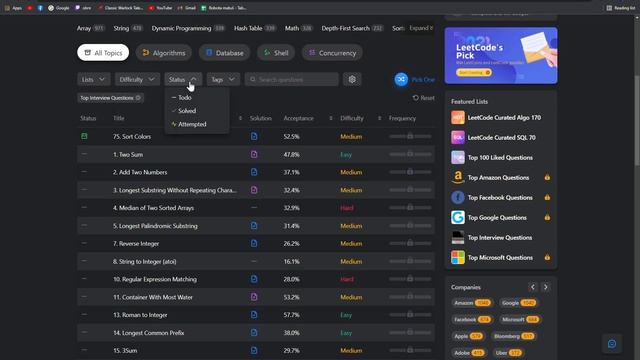Click the frequency bar for 3Sum
This screenshot has height=360, width=640.
tap(410, 350)
